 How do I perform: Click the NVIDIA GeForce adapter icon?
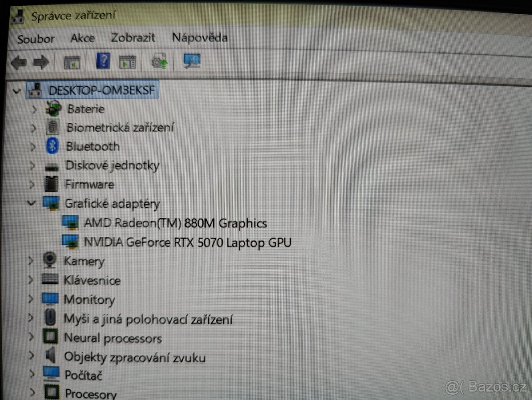[70, 242]
